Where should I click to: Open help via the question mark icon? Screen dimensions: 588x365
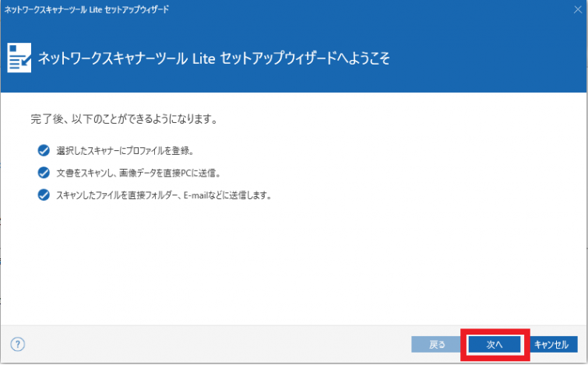(17, 344)
